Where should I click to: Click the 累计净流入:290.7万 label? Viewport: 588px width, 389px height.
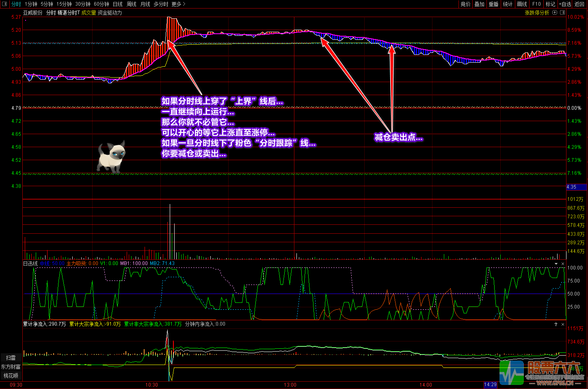click(x=45, y=324)
